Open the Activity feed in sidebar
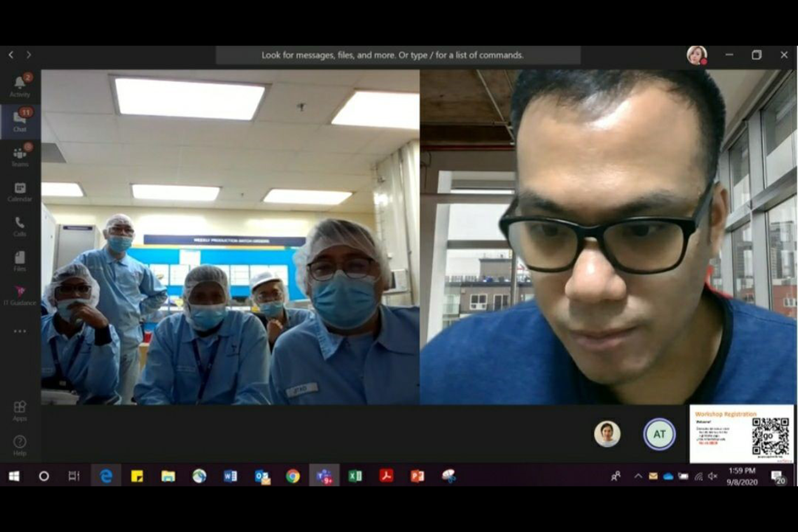Screen dimensions: 798x532 tap(20, 86)
